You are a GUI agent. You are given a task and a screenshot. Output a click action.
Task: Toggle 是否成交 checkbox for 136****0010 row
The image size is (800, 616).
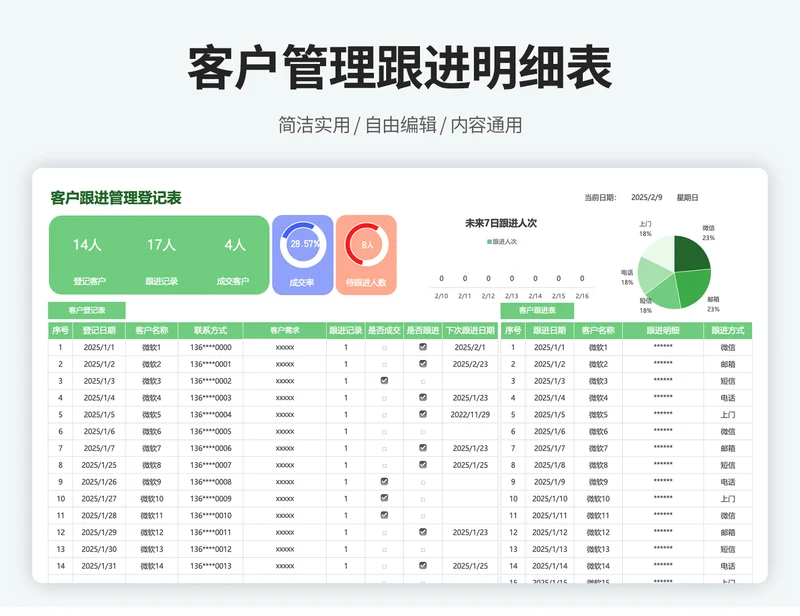coord(384,515)
